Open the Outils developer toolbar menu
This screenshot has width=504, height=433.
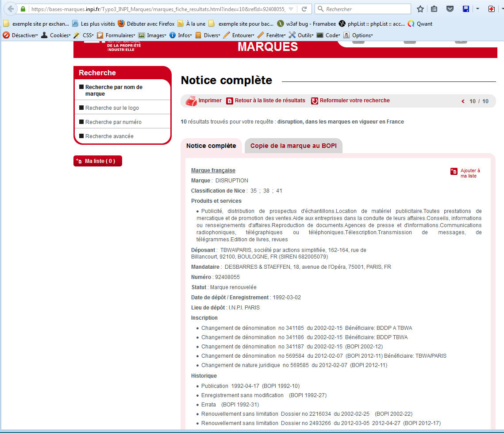pyautogui.click(x=301, y=35)
